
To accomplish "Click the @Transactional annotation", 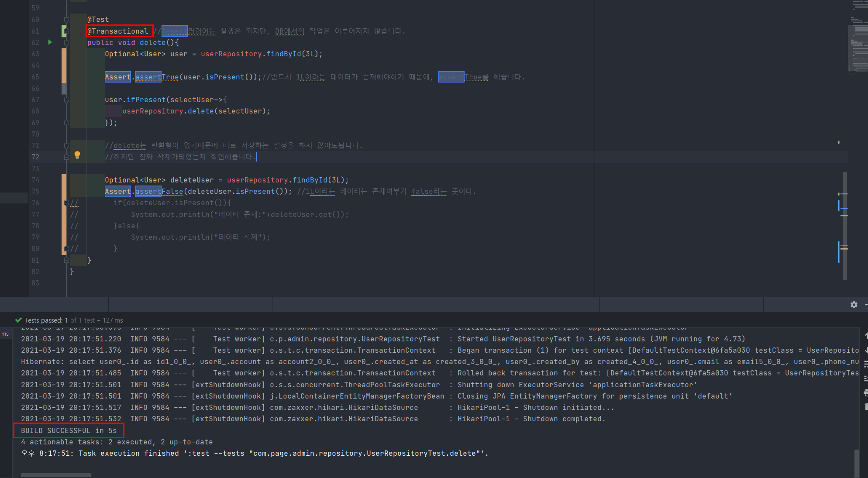I will point(118,31).
